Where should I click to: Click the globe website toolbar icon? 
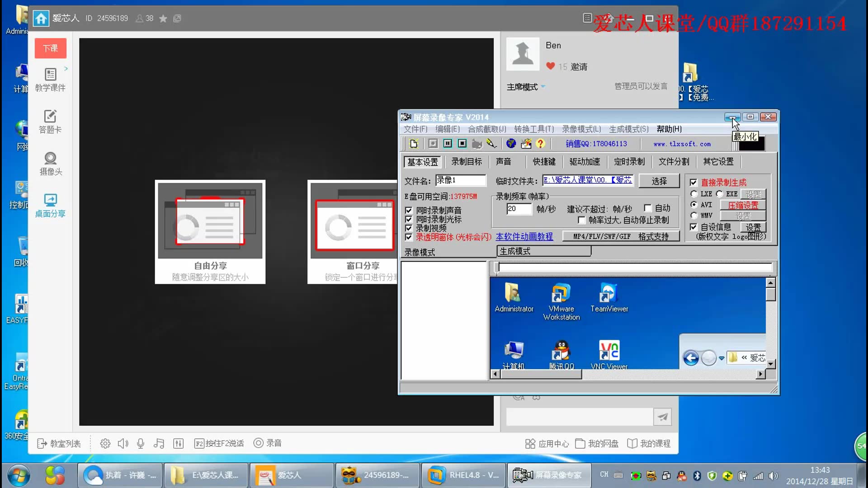coord(511,144)
